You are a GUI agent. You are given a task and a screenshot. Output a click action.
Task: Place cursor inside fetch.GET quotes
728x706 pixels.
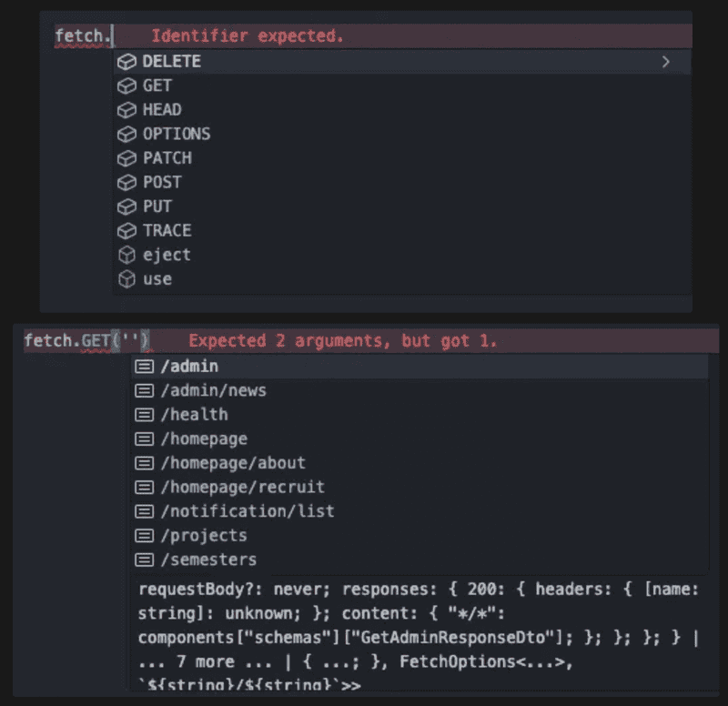[130, 341]
